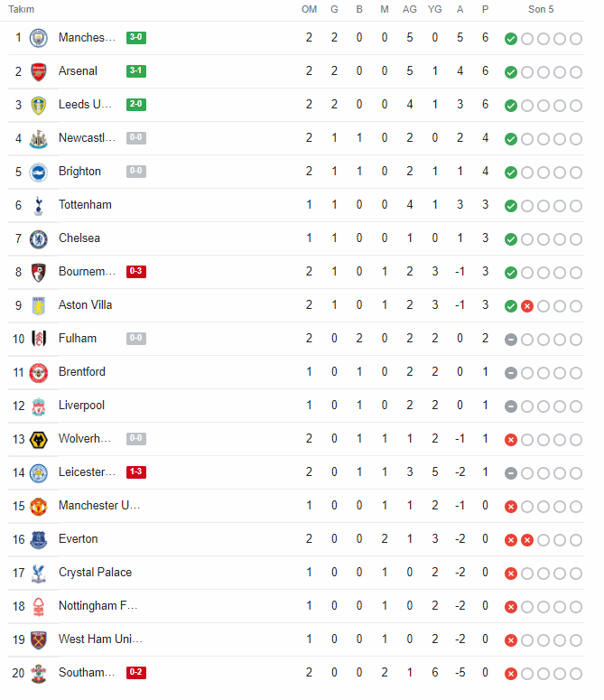
Task: Click the Leeds United crest icon
Action: (x=38, y=105)
